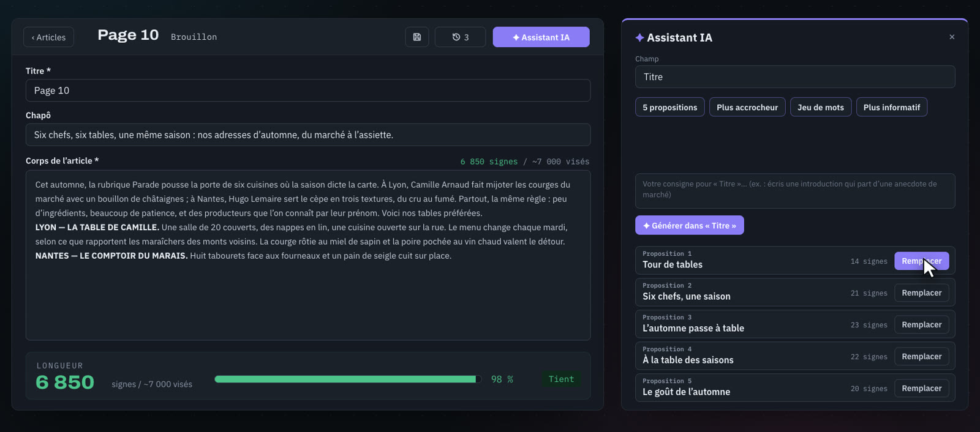Click the 6 850 signes counter above editor
Viewport: 980px width, 432px height.
tap(489, 162)
